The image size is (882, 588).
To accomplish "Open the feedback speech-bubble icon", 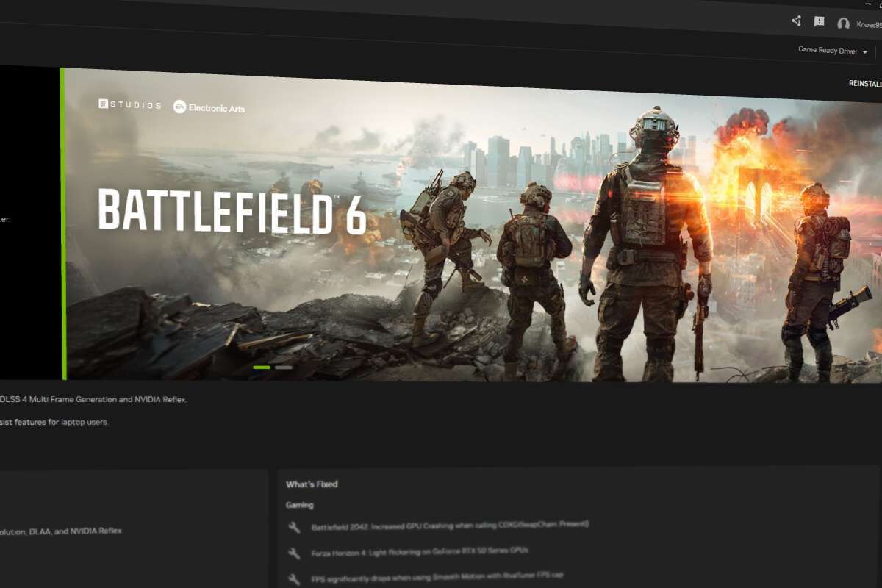I will [x=820, y=22].
